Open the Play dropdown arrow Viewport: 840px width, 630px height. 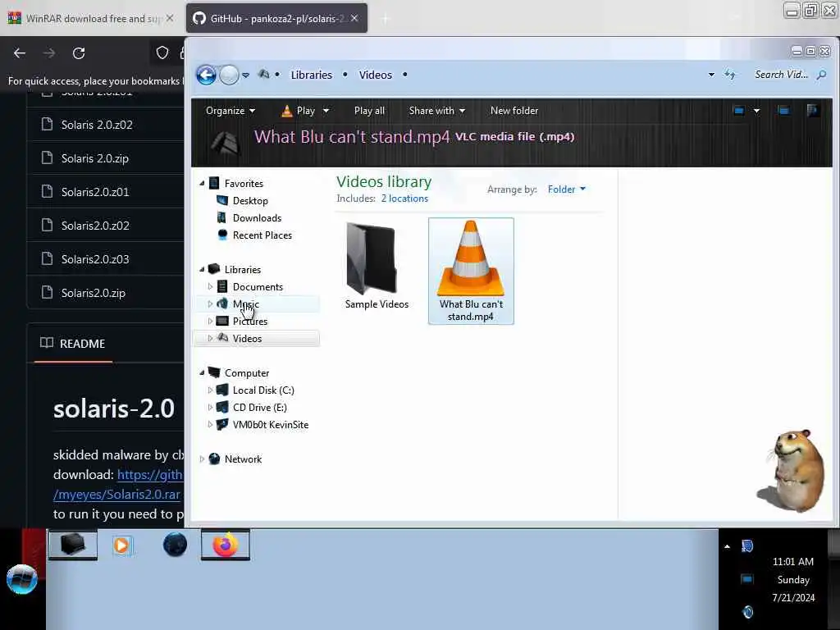[326, 111]
